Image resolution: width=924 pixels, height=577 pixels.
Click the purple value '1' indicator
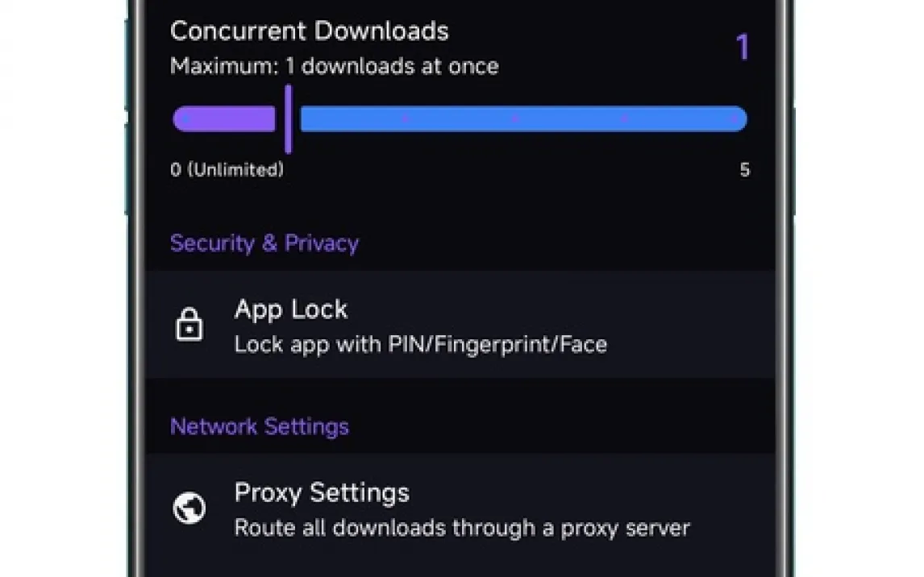point(742,48)
